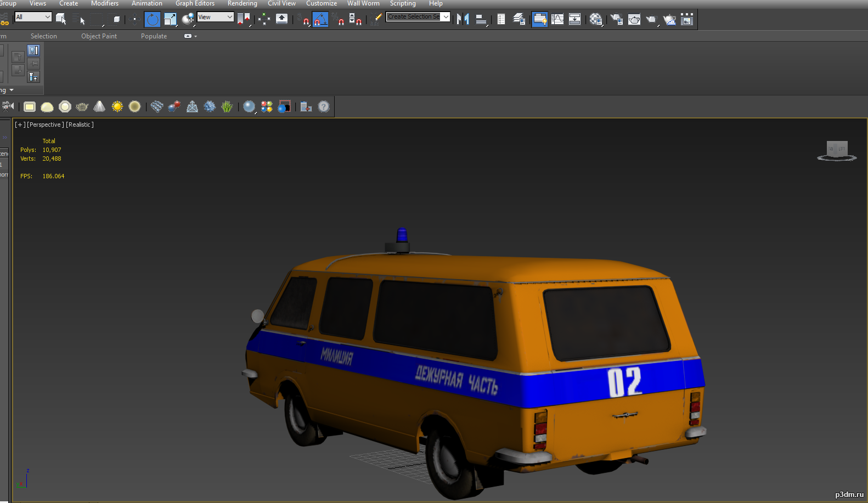Open the Graph Editors menu
868x503 pixels.
(195, 3)
